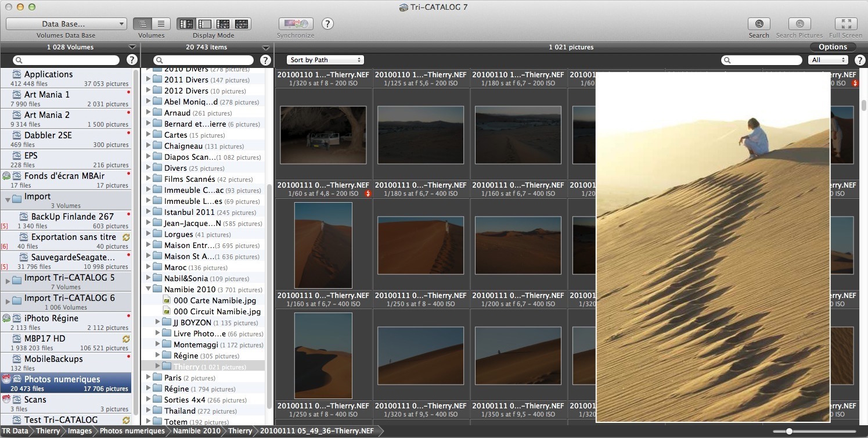Select fourth Display Mode with thumbnails only

242,24
